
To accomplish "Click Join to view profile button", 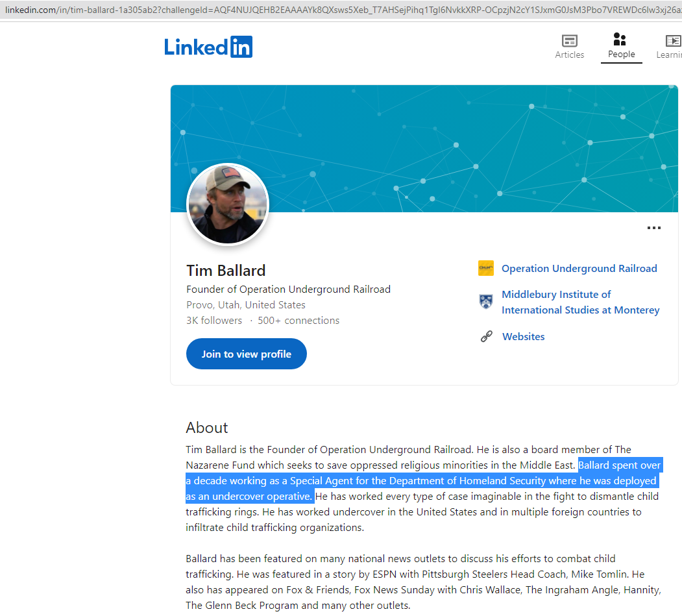I will tap(246, 354).
